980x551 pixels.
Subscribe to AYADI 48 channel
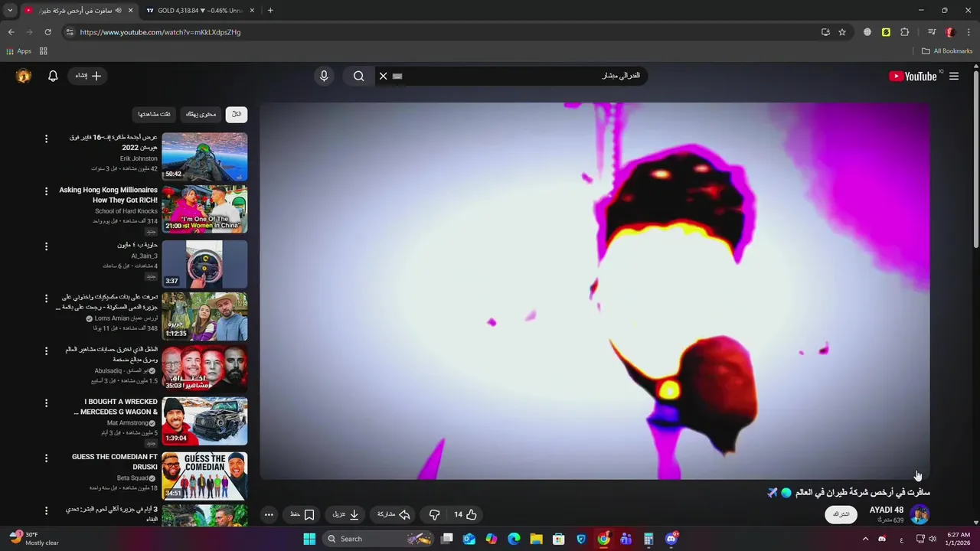click(841, 514)
